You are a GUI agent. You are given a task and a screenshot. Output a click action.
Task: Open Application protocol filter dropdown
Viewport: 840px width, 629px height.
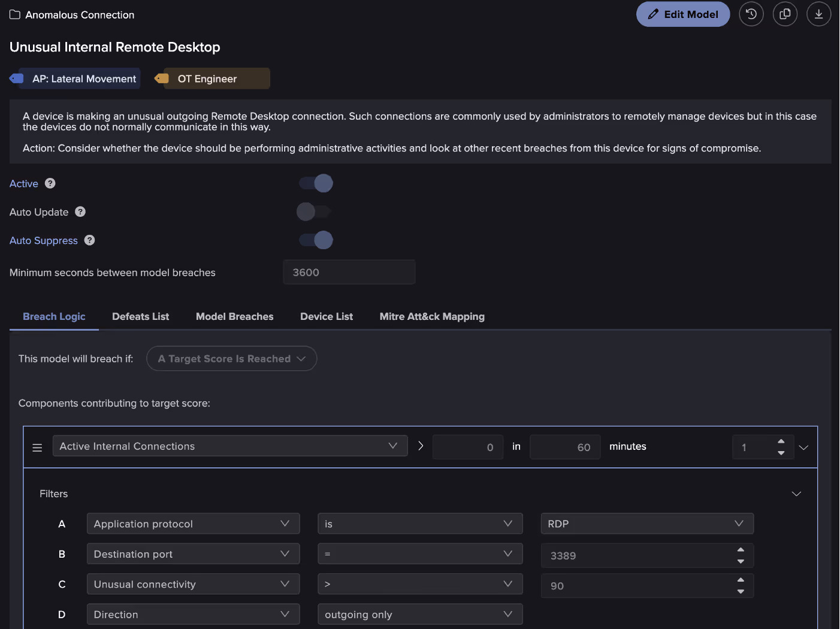click(x=193, y=524)
